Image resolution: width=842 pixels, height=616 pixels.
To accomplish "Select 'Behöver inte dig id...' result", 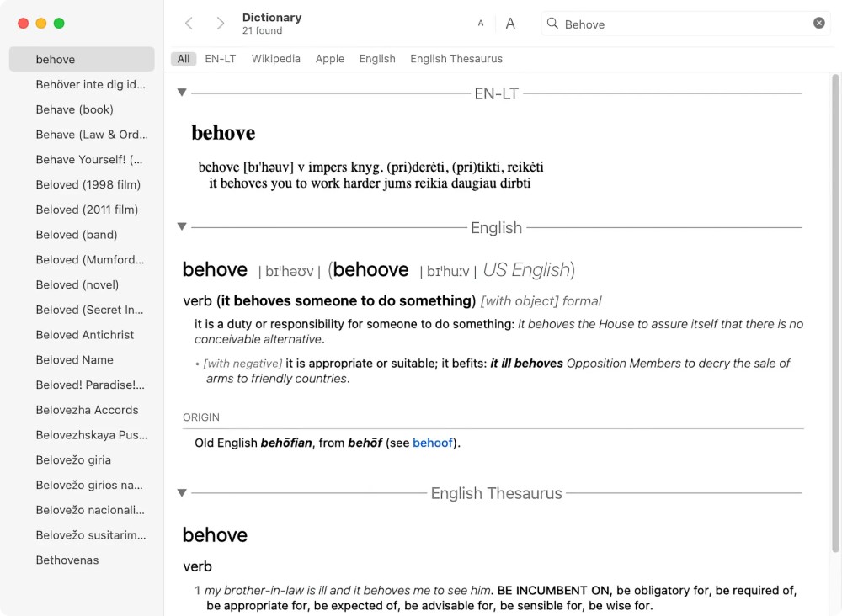I will click(x=82, y=84).
